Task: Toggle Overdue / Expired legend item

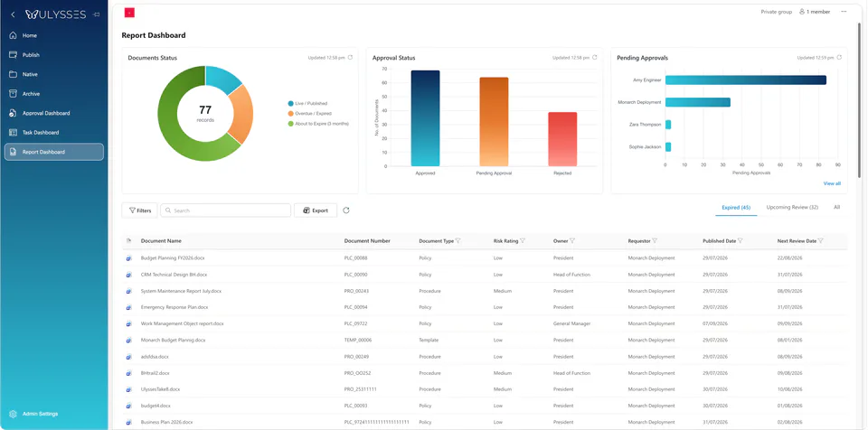Action: [x=309, y=114]
